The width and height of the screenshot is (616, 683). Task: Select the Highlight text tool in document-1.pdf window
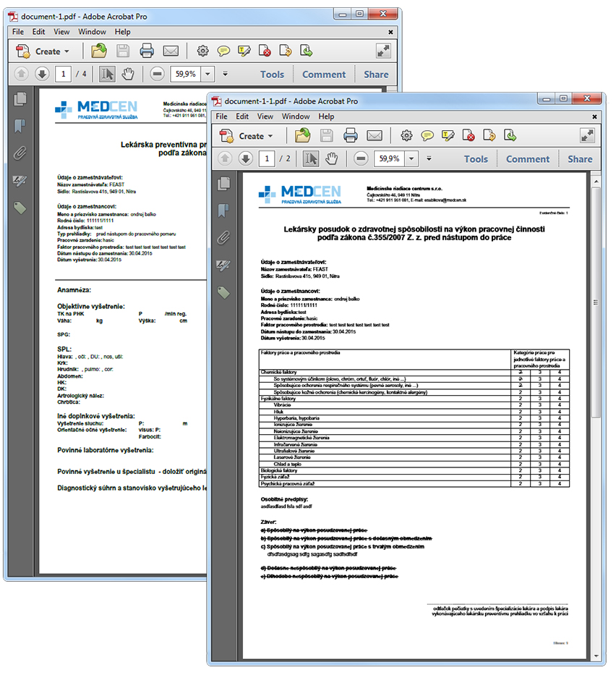(x=244, y=51)
